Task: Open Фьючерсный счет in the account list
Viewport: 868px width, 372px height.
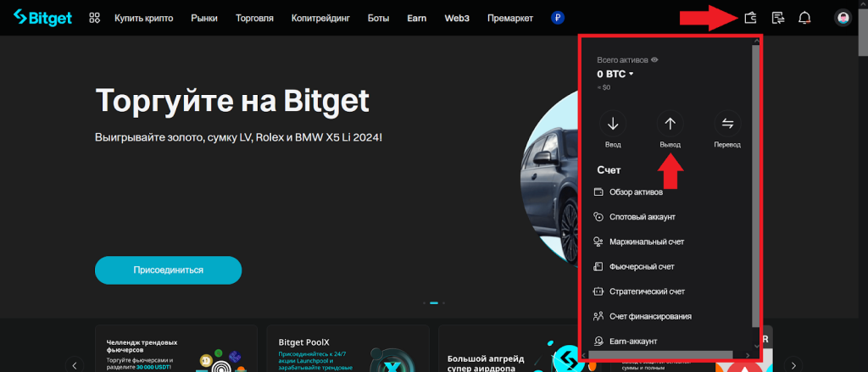Action: click(642, 267)
